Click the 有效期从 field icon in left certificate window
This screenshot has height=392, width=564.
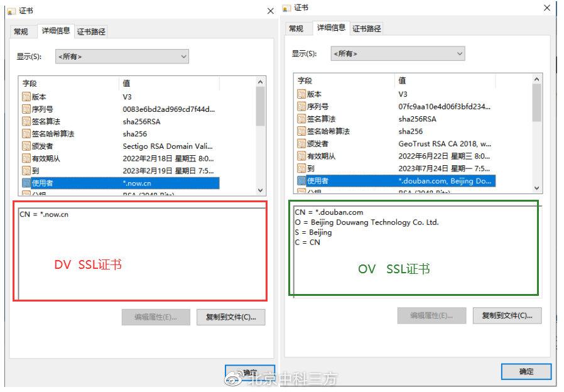coord(26,158)
